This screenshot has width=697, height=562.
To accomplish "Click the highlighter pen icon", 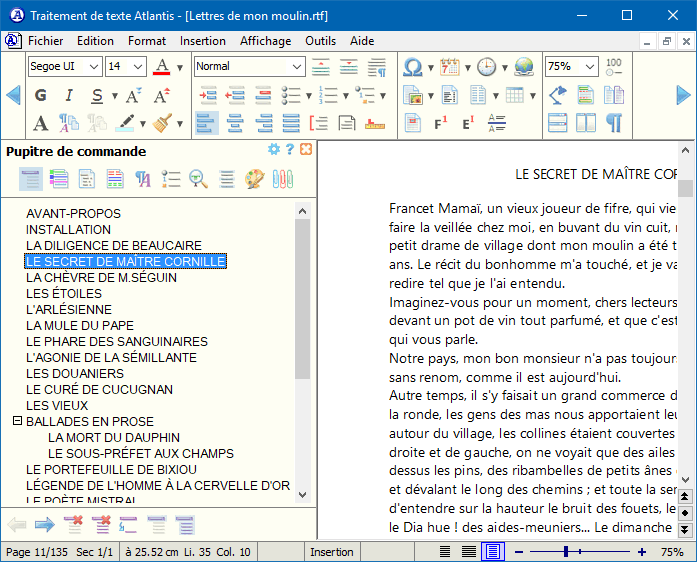I will (x=125, y=123).
